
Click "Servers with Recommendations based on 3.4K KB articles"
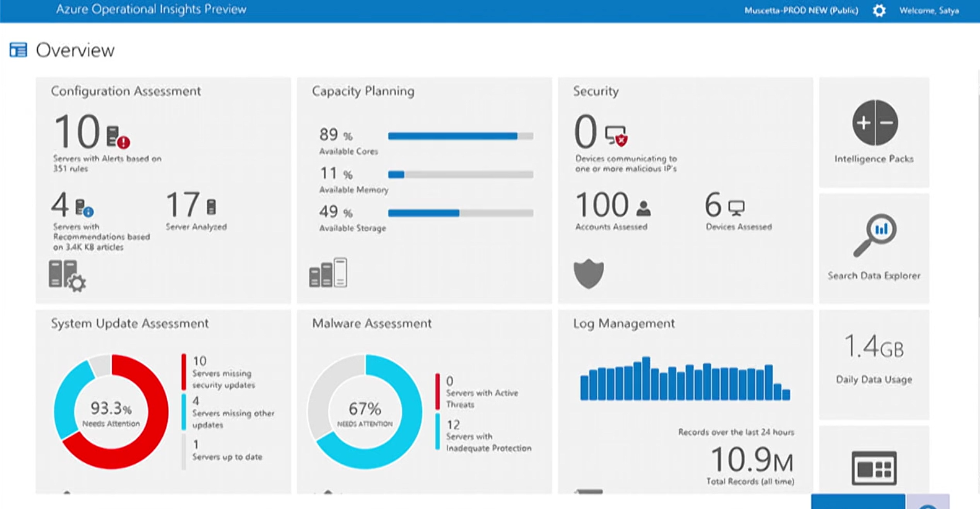tap(102, 237)
